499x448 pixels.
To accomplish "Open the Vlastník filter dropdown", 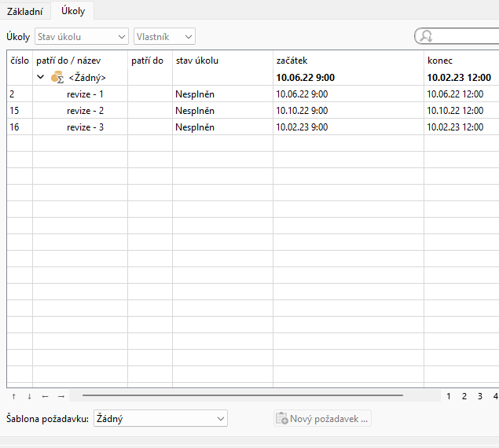I will (x=164, y=37).
